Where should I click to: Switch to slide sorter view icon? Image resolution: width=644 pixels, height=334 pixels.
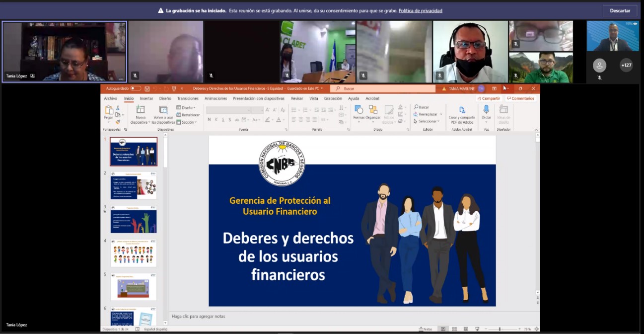tap(454, 329)
